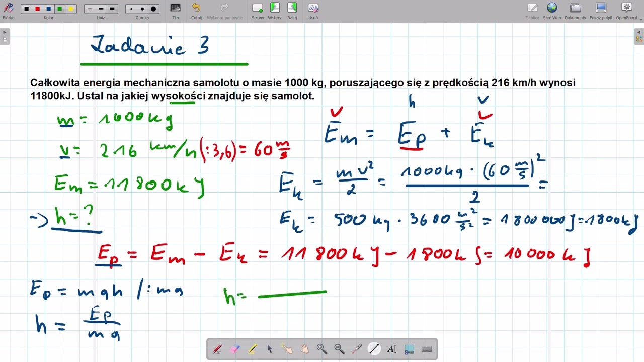Choose the green pen color
This screenshot has width=644, height=362.
pos(60,9)
